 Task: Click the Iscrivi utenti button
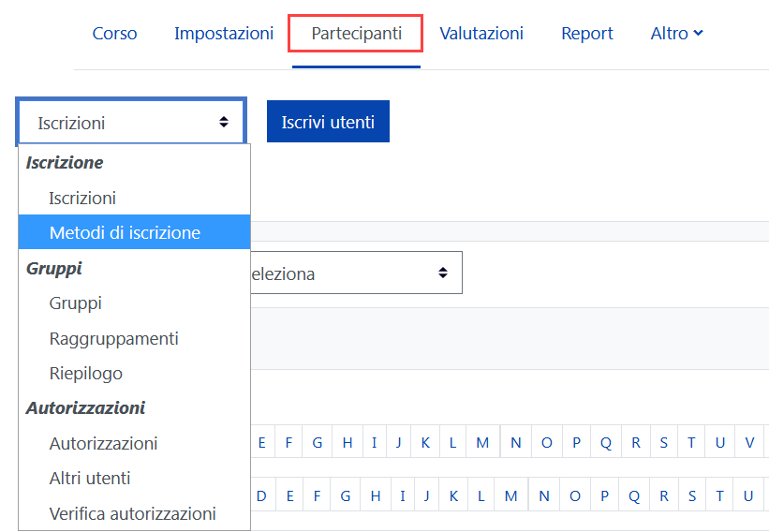(328, 122)
